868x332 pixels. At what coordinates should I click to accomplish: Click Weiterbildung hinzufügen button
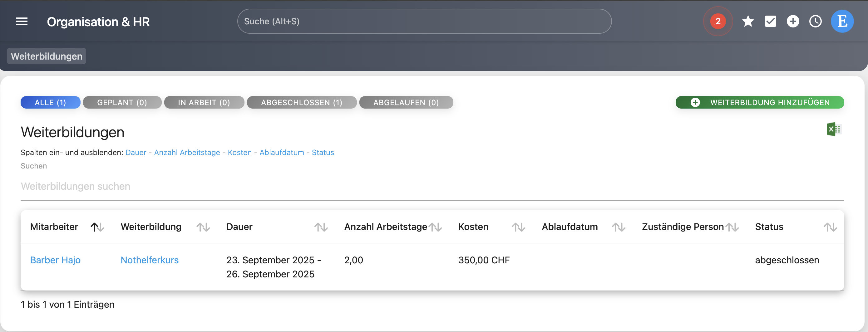click(759, 102)
